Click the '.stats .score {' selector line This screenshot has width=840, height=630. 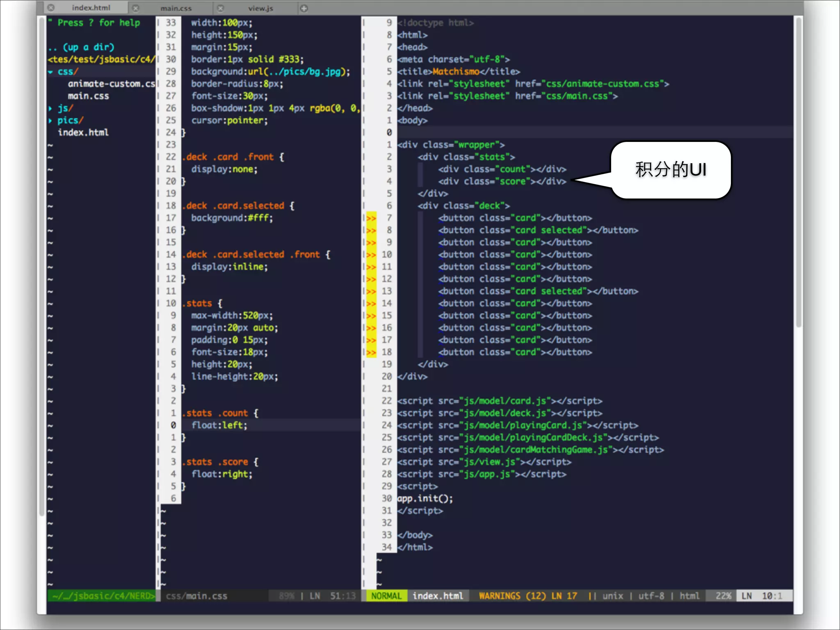point(220,462)
